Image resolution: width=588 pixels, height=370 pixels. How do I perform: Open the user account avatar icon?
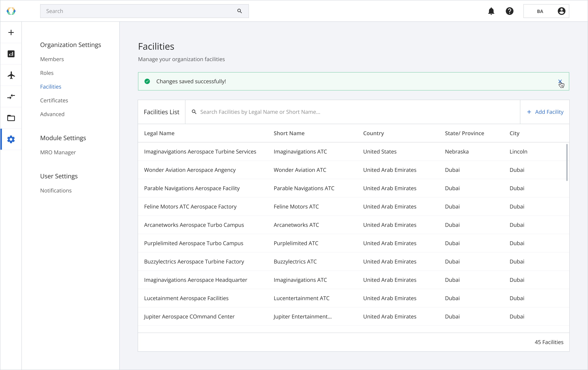click(x=561, y=11)
